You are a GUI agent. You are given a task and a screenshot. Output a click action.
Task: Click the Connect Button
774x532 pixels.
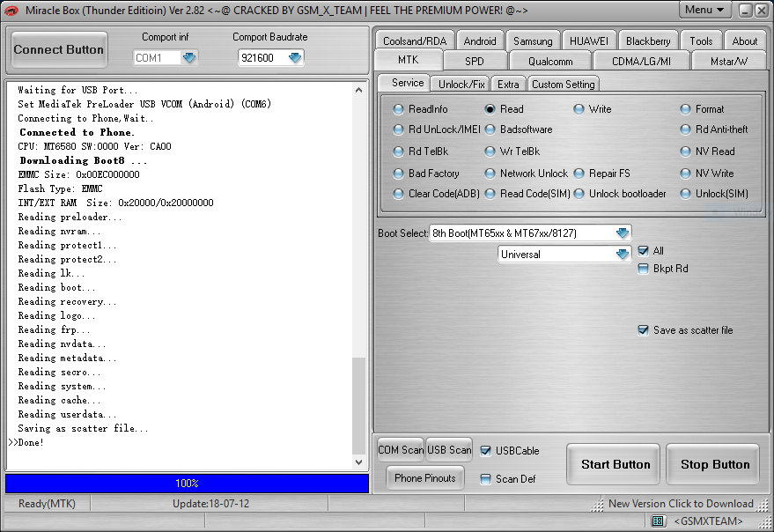(x=59, y=49)
